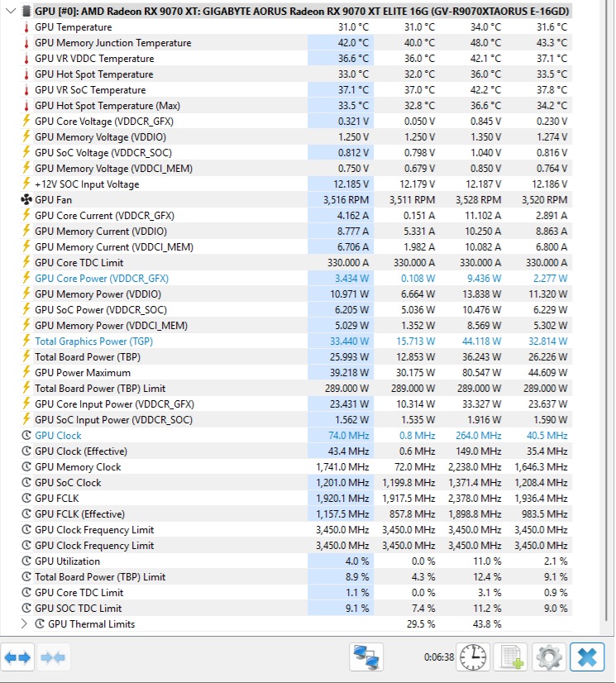Collapse the AMD Radeon RX 9070 XT group
Image resolution: width=616 pixels, height=683 pixels.
11,11
